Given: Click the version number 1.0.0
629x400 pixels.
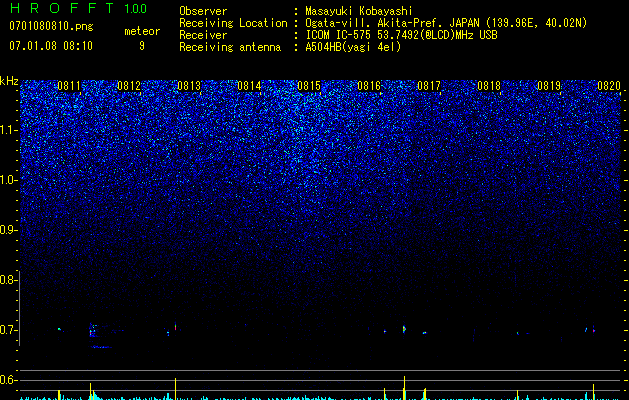Looking at the screenshot, I should coord(136,8).
